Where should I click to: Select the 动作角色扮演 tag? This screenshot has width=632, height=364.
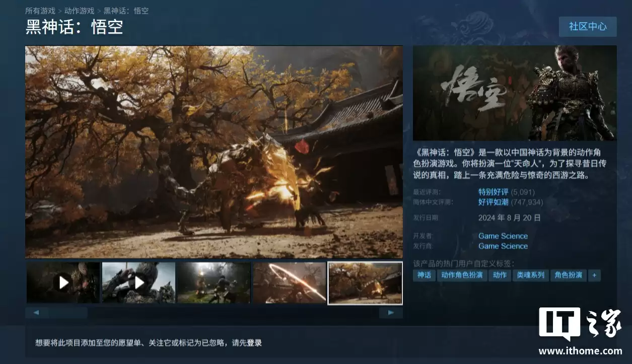click(462, 275)
